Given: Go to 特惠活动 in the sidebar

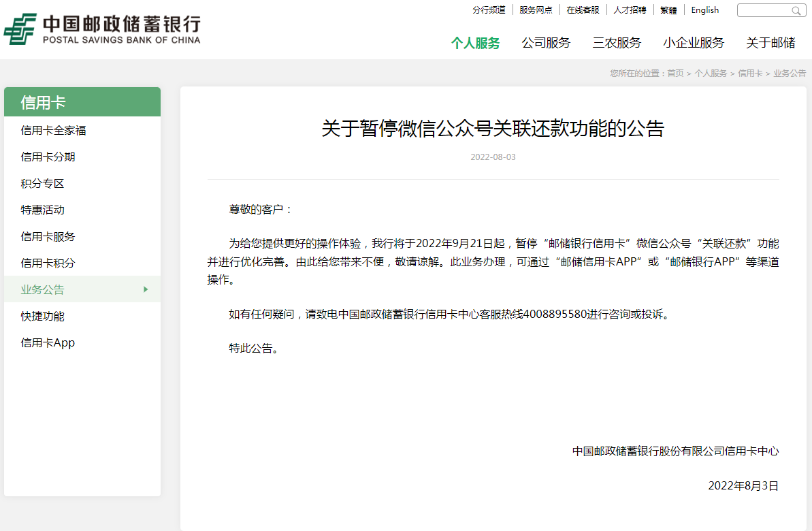Looking at the screenshot, I should pyautogui.click(x=43, y=210).
